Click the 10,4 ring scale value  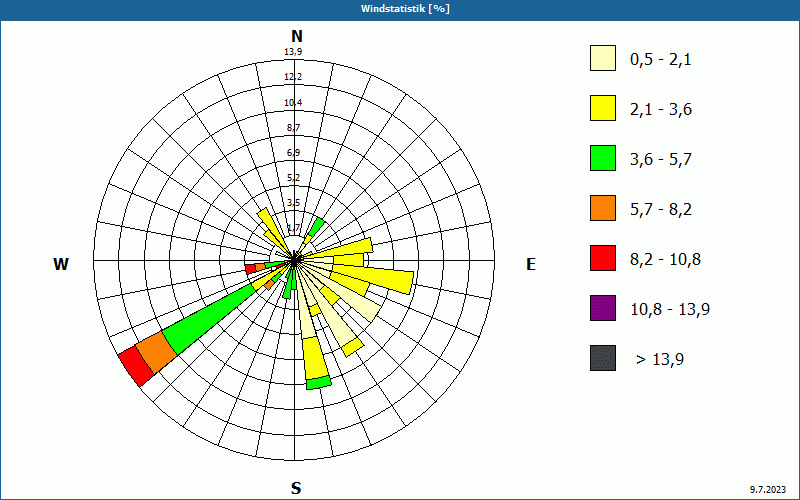coord(293,103)
